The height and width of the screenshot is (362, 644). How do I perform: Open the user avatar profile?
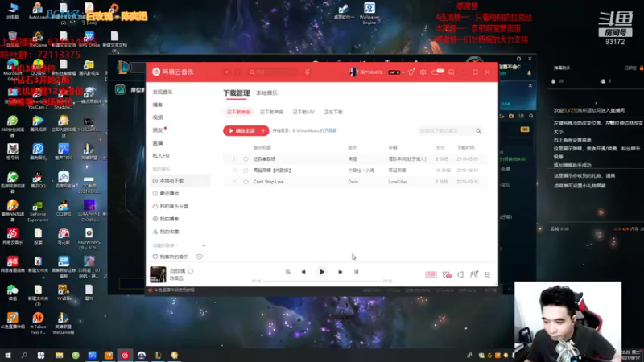click(x=353, y=72)
